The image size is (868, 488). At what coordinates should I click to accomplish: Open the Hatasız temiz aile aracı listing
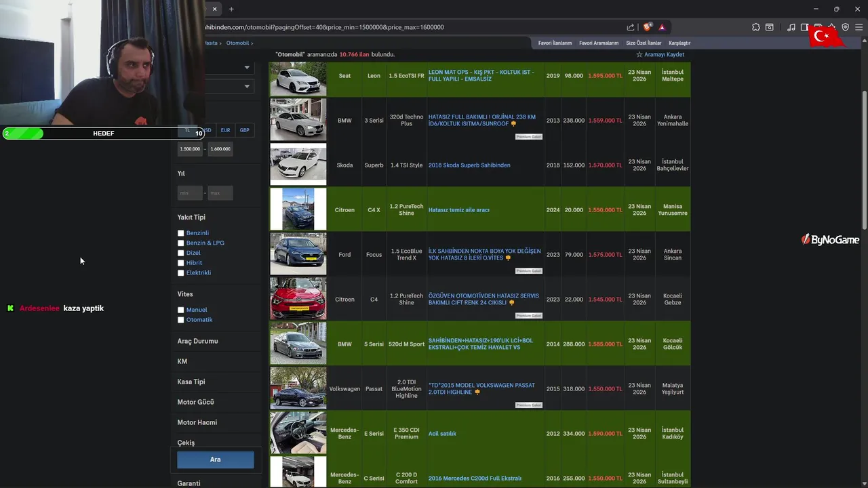459,210
